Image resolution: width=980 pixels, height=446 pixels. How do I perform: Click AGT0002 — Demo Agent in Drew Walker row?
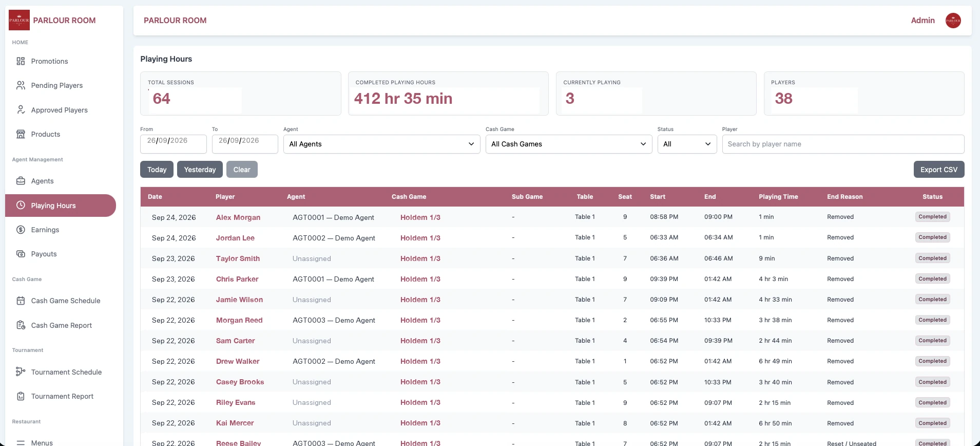point(334,361)
